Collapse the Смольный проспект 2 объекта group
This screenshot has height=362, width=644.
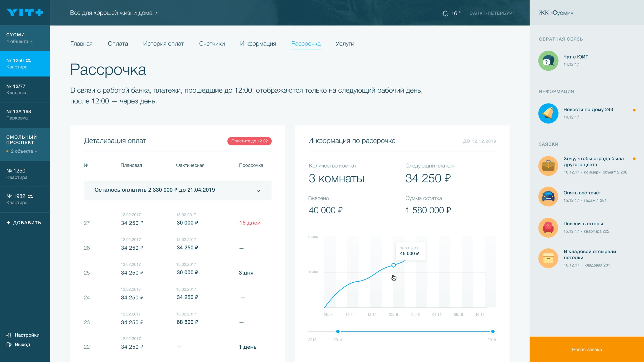tap(36, 151)
